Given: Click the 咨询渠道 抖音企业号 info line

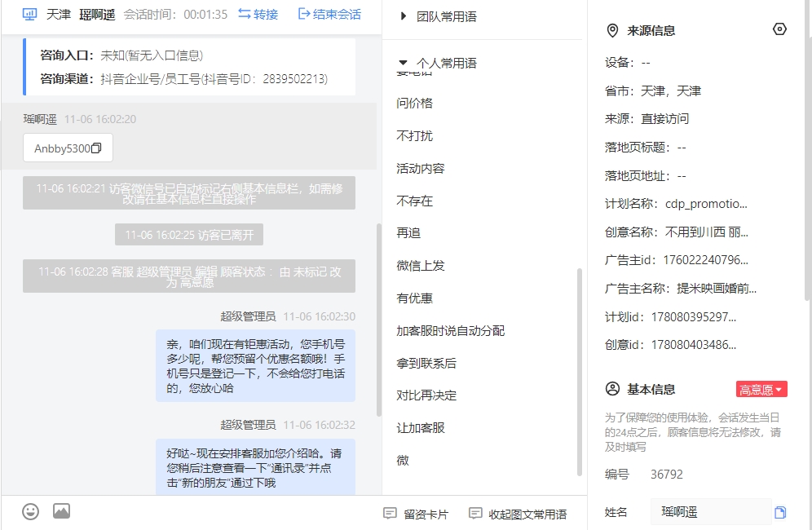Looking at the screenshot, I should [x=183, y=79].
